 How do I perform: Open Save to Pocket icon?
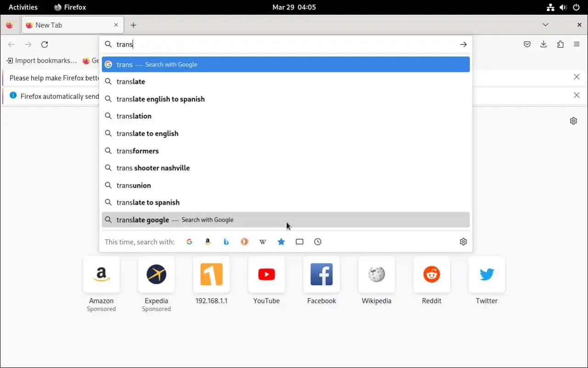coord(527,44)
